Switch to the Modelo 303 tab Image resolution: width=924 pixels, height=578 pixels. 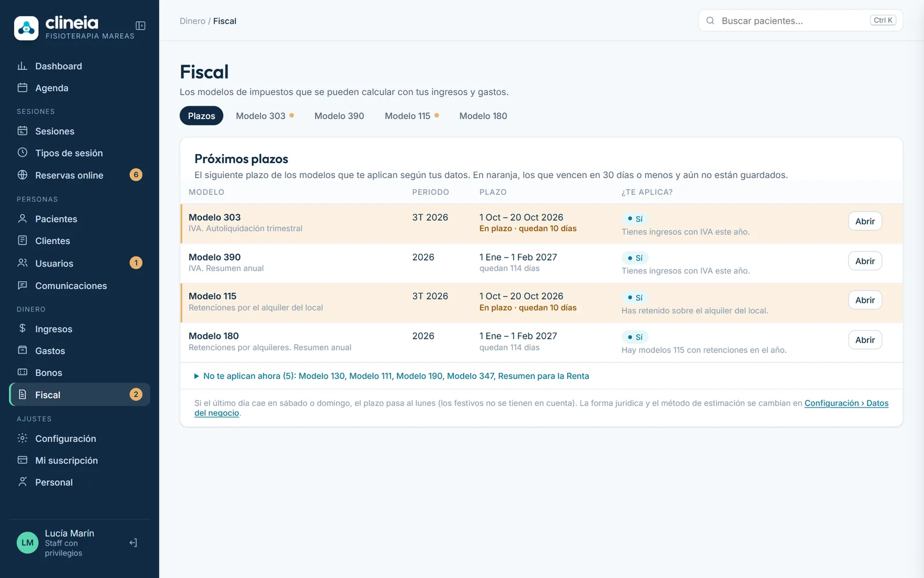[264, 116]
